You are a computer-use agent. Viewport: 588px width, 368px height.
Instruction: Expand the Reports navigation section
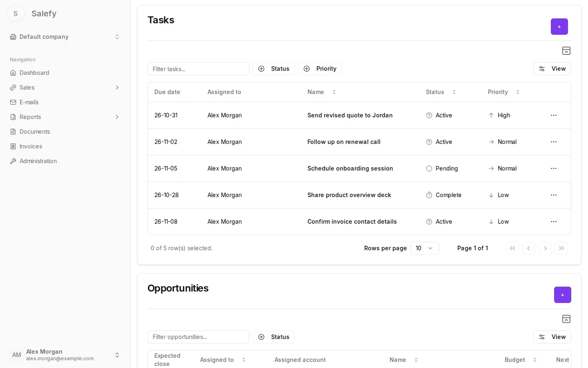[x=65, y=117]
